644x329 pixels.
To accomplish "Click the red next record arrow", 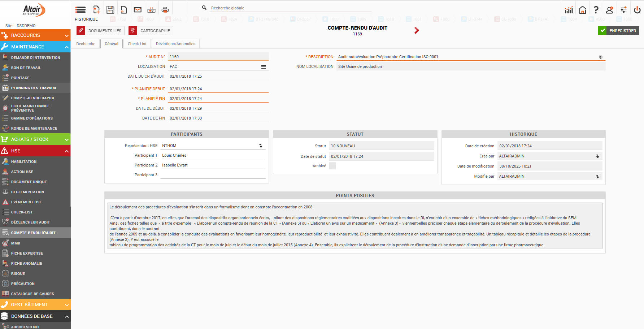I will pyautogui.click(x=417, y=31).
